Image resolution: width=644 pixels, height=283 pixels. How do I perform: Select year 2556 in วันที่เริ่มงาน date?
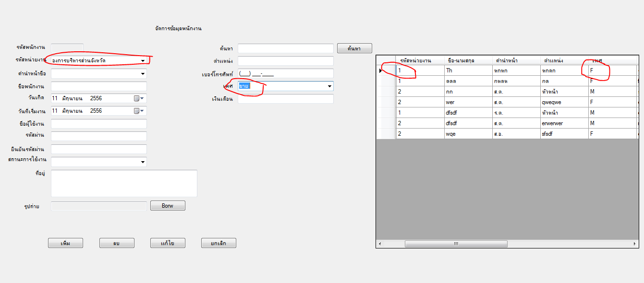[96, 111]
